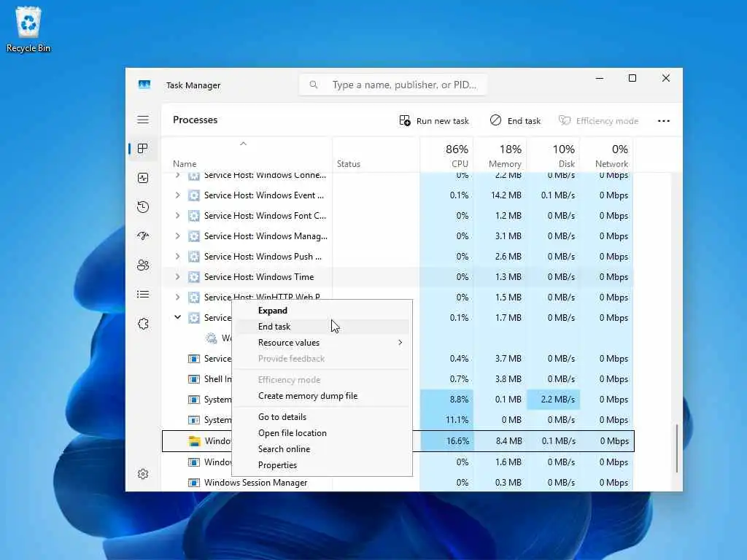Click the Windows Time service host icon
This screenshot has height=560, width=747.
(x=194, y=276)
